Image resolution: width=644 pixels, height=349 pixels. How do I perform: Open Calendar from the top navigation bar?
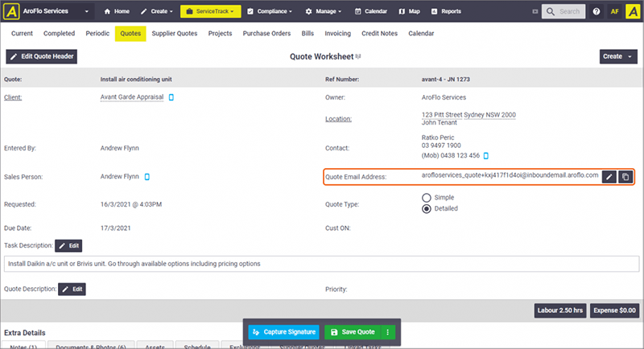coord(371,11)
